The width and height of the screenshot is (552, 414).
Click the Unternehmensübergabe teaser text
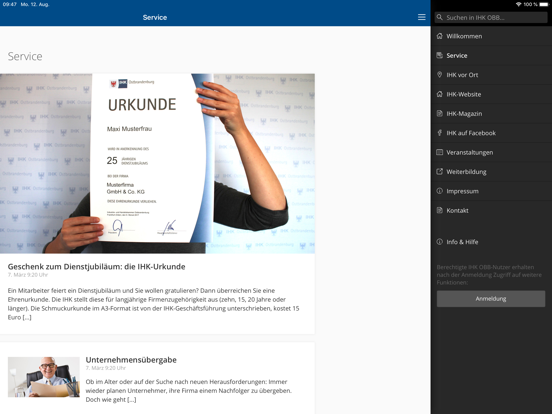coord(189,390)
